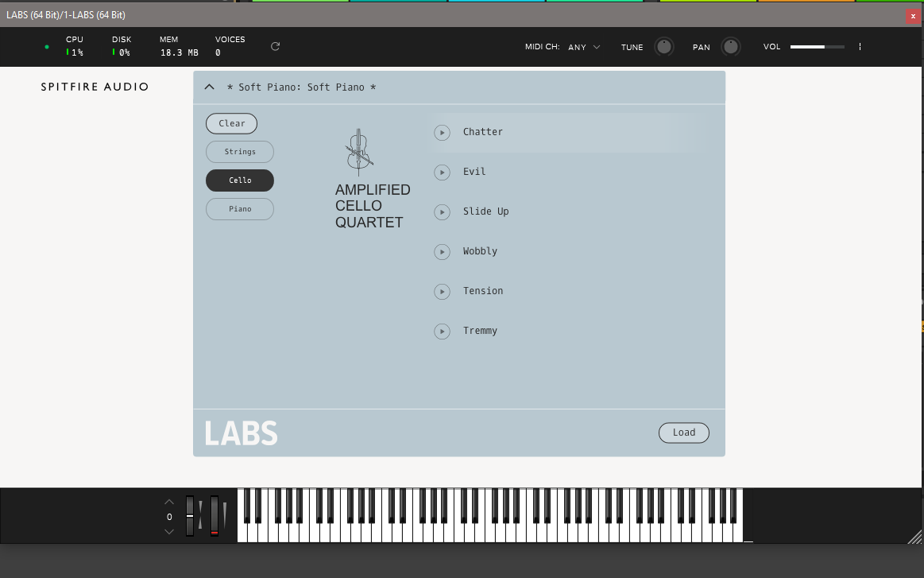Click the window resize grip in the corner

click(x=914, y=537)
